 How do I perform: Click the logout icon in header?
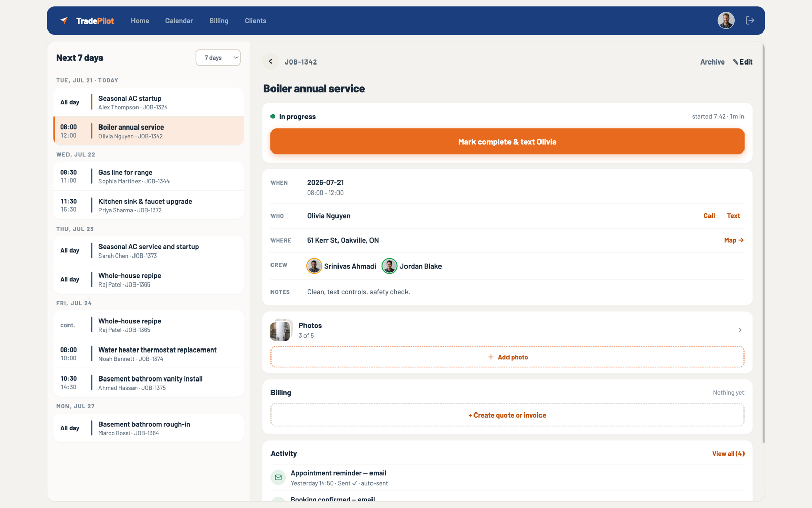750,21
